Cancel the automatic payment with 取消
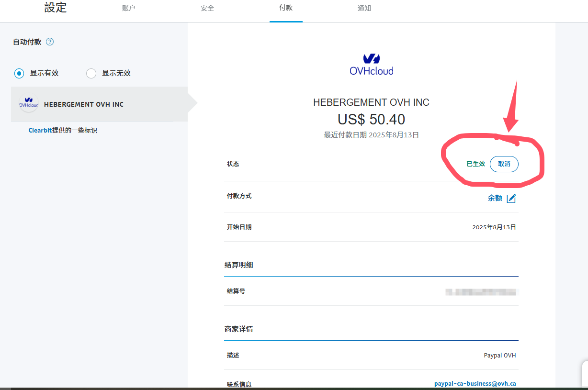This screenshot has width=588, height=390. pos(504,164)
